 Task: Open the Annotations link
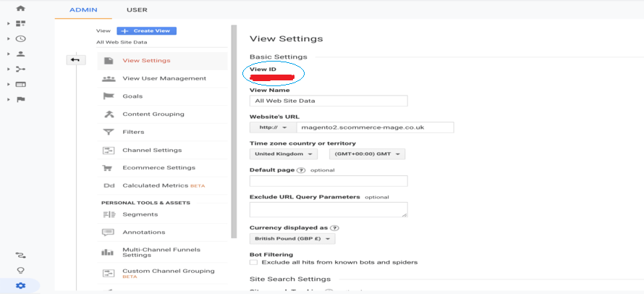[x=144, y=232]
